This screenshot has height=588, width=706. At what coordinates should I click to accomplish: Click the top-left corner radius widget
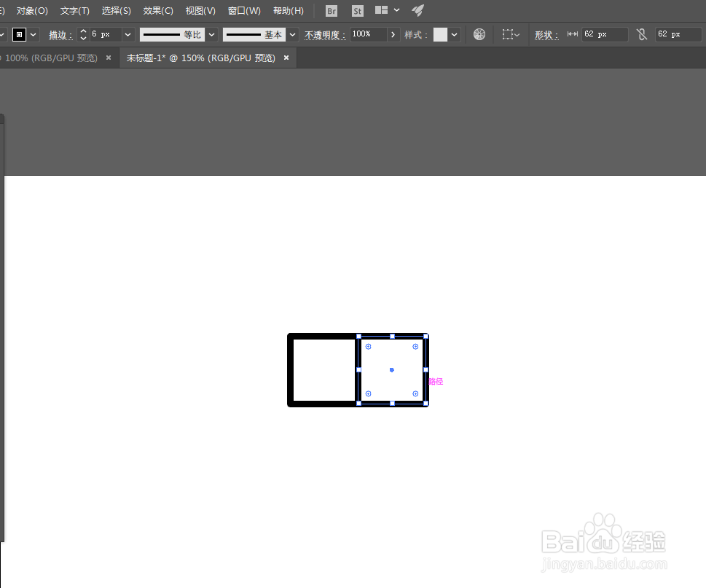pyautogui.click(x=369, y=347)
